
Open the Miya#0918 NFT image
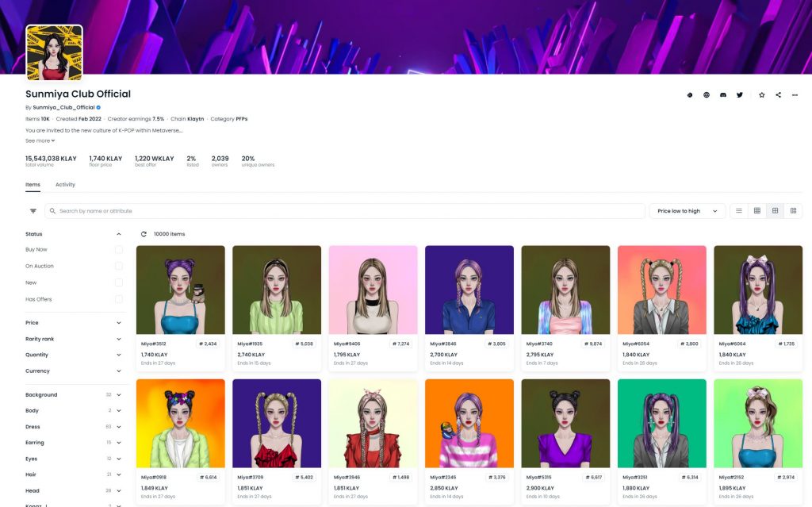[181, 424]
